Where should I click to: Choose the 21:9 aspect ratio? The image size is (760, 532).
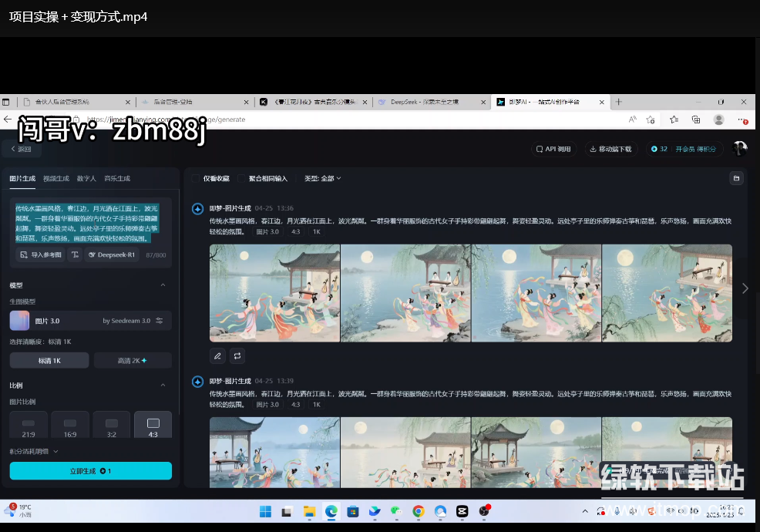tap(29, 426)
